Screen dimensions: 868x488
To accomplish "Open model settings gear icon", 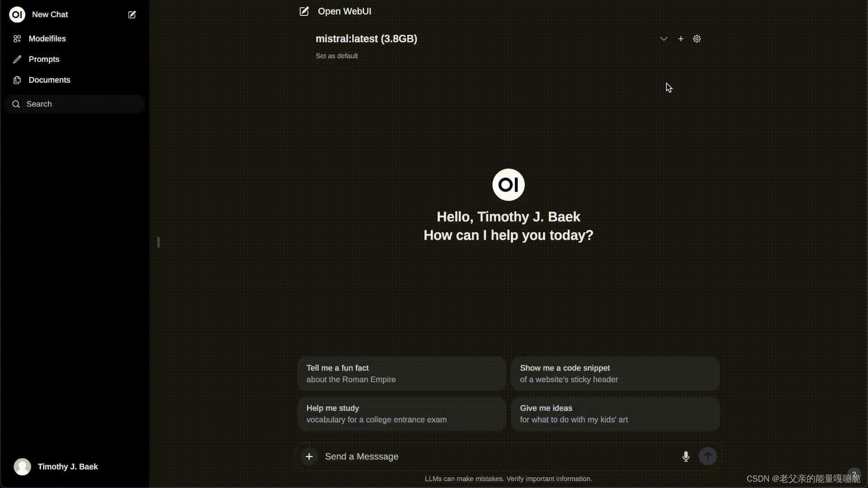I will [697, 39].
